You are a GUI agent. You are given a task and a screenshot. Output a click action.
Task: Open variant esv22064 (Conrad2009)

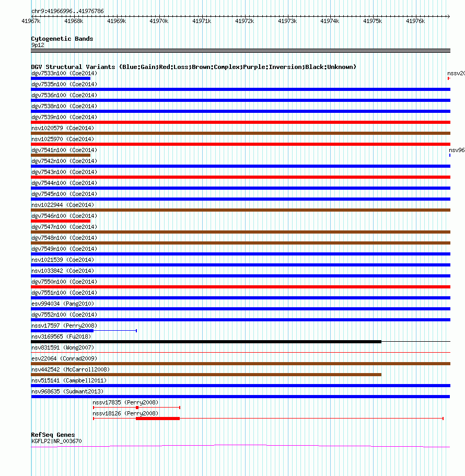[64, 358]
